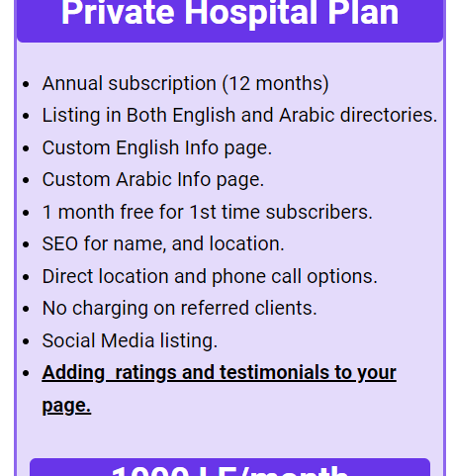Click '1 month free for 1st time subscribers'

[x=208, y=212]
